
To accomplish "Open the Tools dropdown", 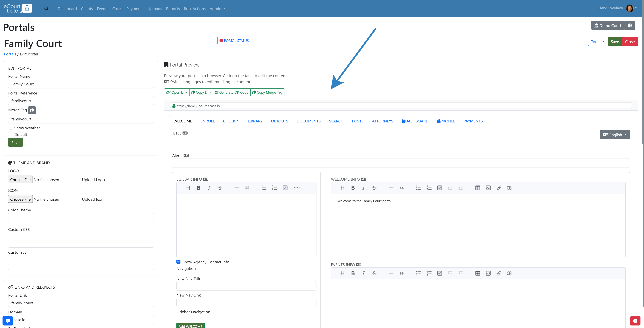I will click(598, 42).
